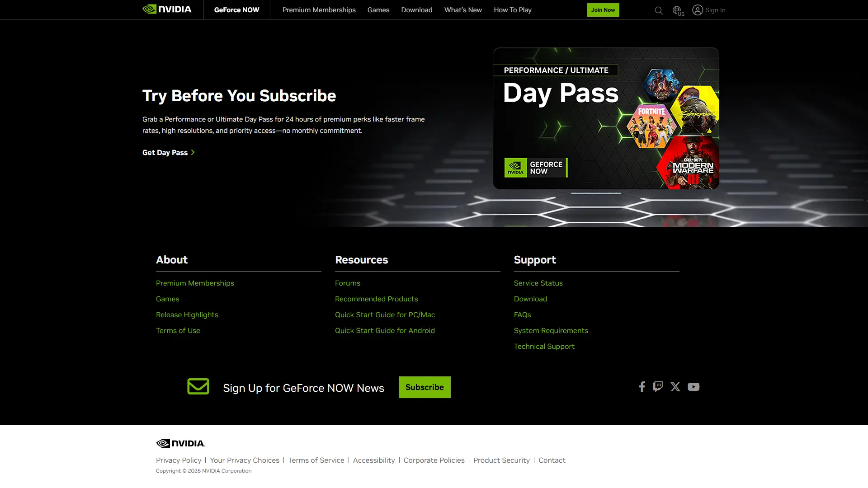868x488 pixels.
Task: Open the YouTube social icon
Action: (693, 387)
